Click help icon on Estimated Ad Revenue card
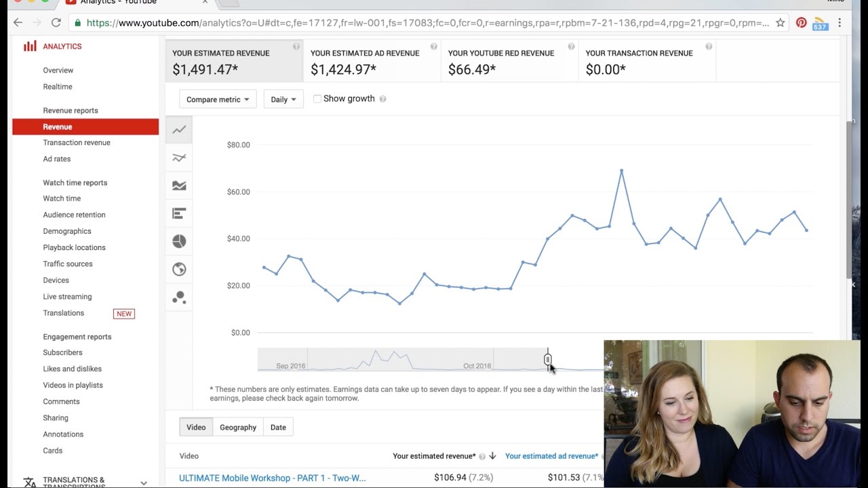Viewport: 868px width, 488px height. coord(434,47)
